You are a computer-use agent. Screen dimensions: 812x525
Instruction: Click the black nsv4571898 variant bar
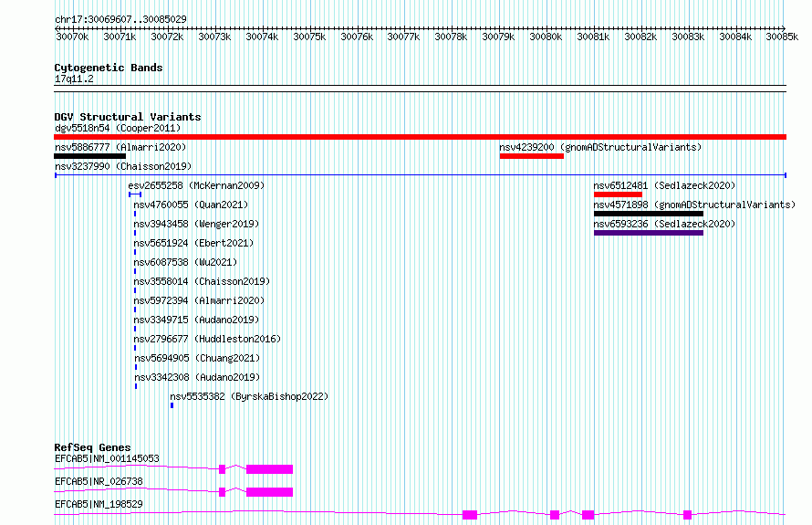coord(649,214)
